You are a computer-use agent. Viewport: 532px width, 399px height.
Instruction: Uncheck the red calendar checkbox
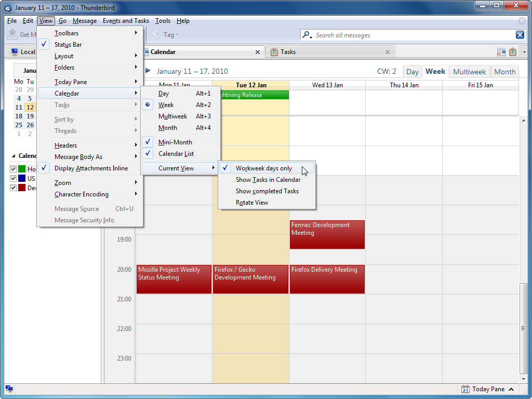tap(13, 188)
